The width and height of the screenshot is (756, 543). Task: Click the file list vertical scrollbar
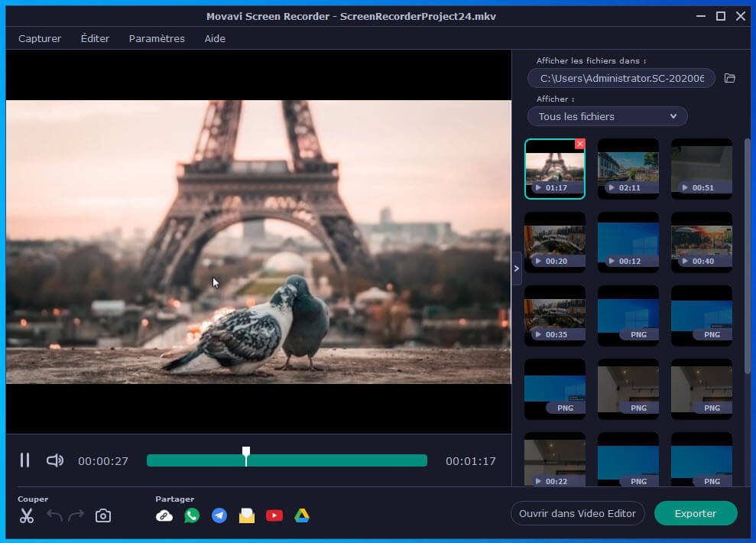point(748,255)
